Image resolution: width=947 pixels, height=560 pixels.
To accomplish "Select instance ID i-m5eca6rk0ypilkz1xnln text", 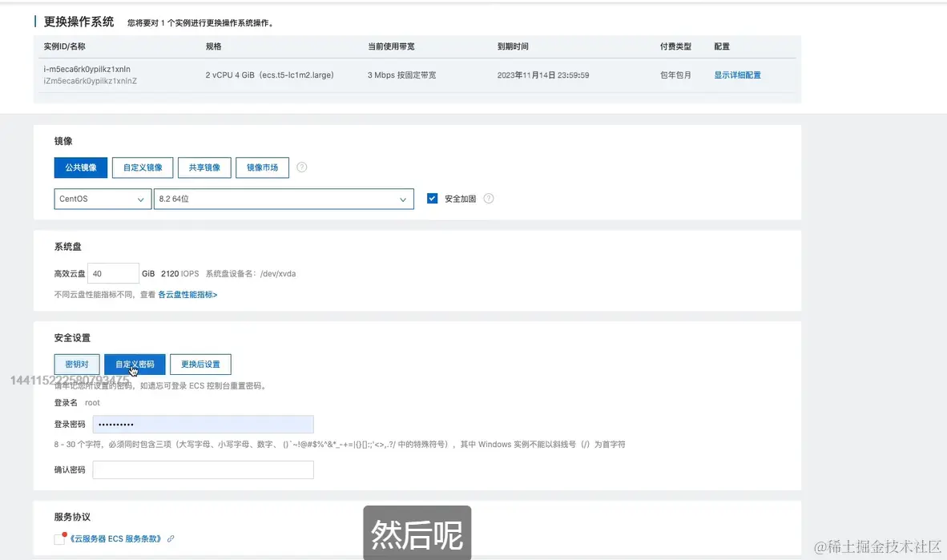I will tap(87, 69).
